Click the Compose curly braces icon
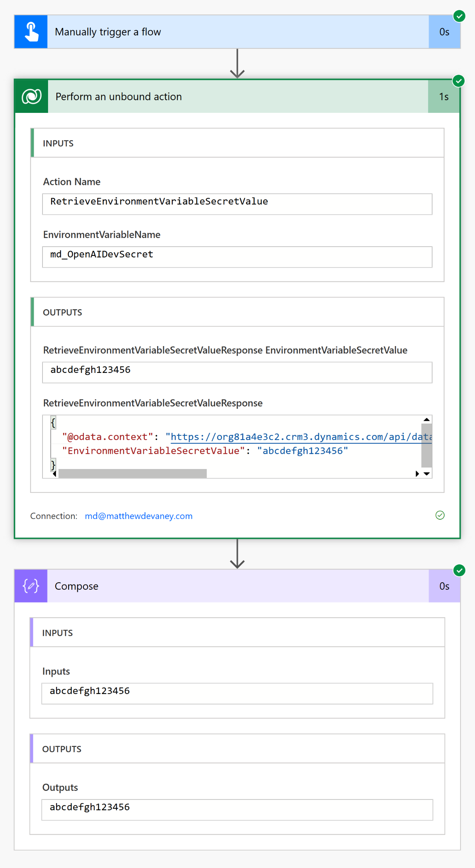The height and width of the screenshot is (868, 475). [31, 586]
